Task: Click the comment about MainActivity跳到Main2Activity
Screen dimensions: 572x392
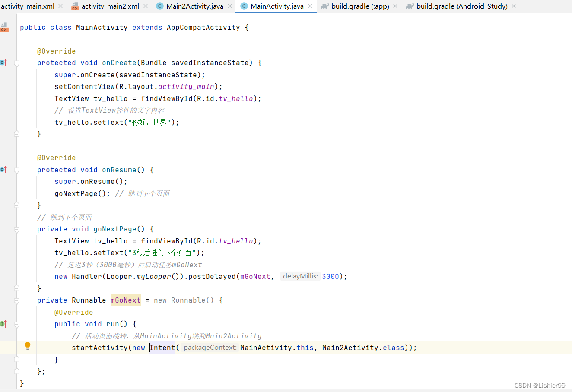Action: point(166,336)
